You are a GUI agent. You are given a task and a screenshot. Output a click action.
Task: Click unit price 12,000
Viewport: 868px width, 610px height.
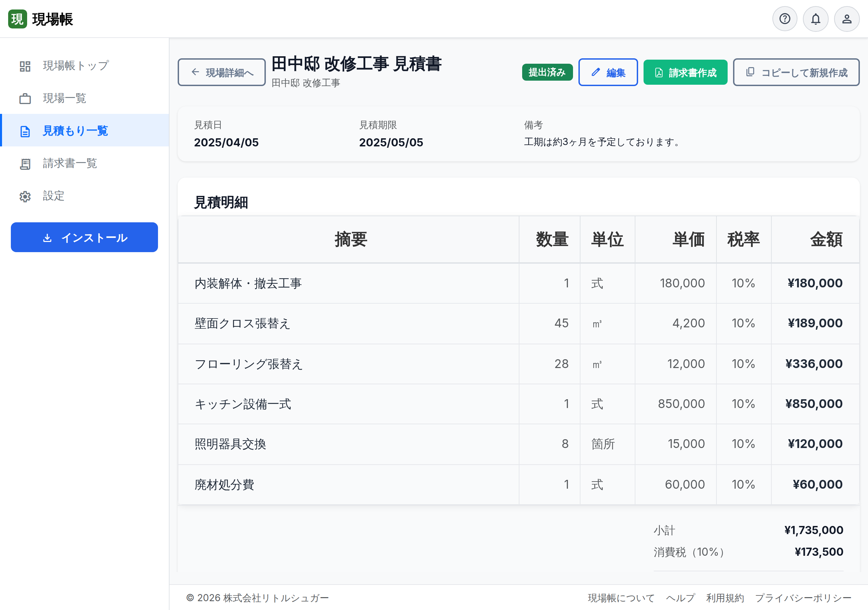686,364
